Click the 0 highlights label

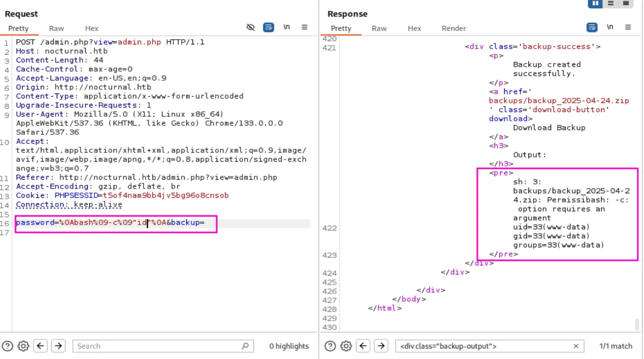click(x=289, y=346)
